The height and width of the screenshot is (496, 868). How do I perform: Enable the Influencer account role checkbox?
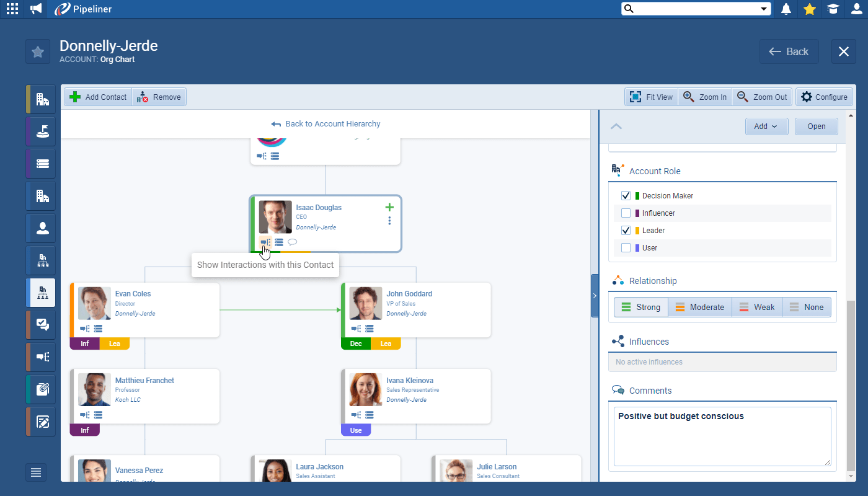click(x=626, y=213)
